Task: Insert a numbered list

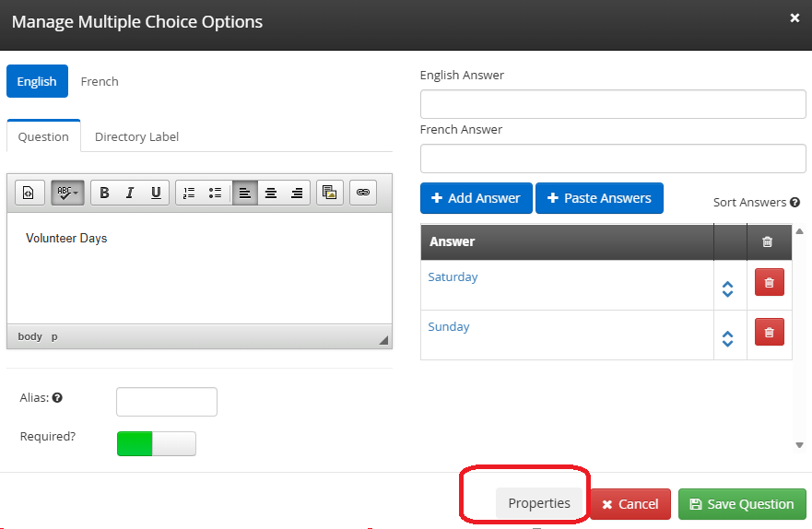Action: [x=189, y=193]
